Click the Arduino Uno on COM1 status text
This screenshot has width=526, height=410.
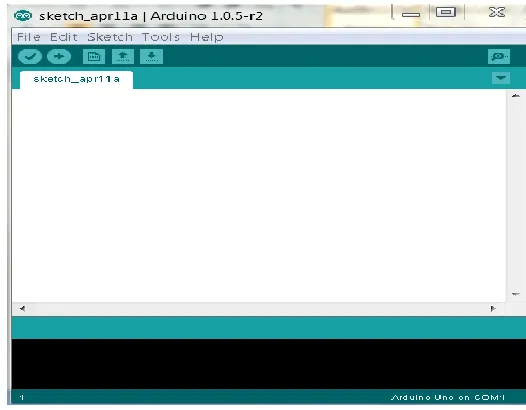point(448,398)
